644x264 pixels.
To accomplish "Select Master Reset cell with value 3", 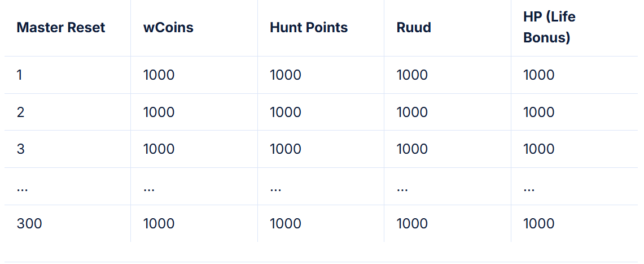I will tap(21, 149).
